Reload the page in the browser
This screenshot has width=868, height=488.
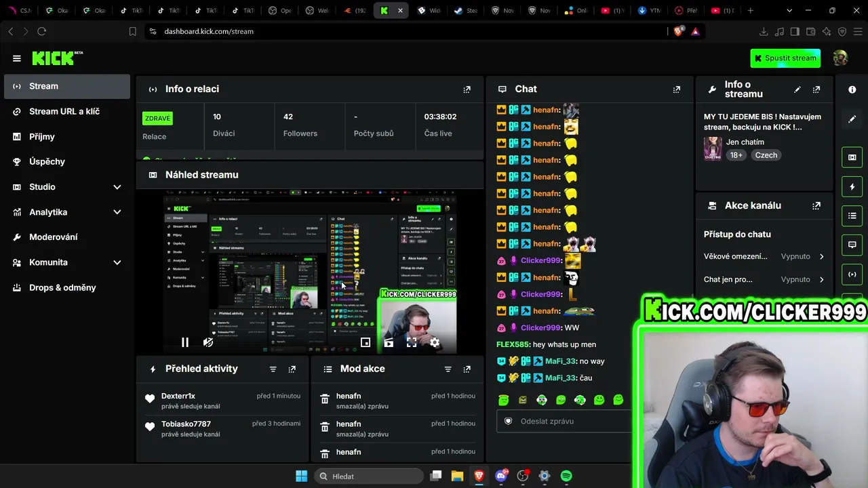click(41, 32)
